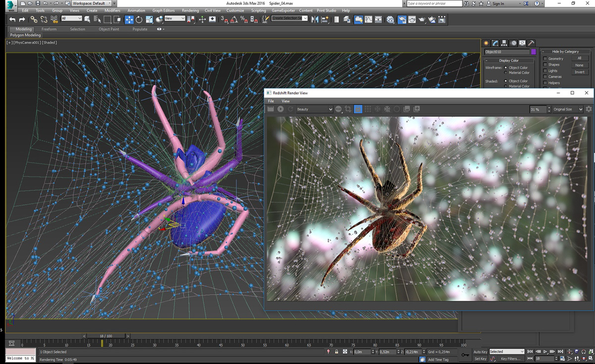Enable the Lights hide category checkbox

point(545,71)
